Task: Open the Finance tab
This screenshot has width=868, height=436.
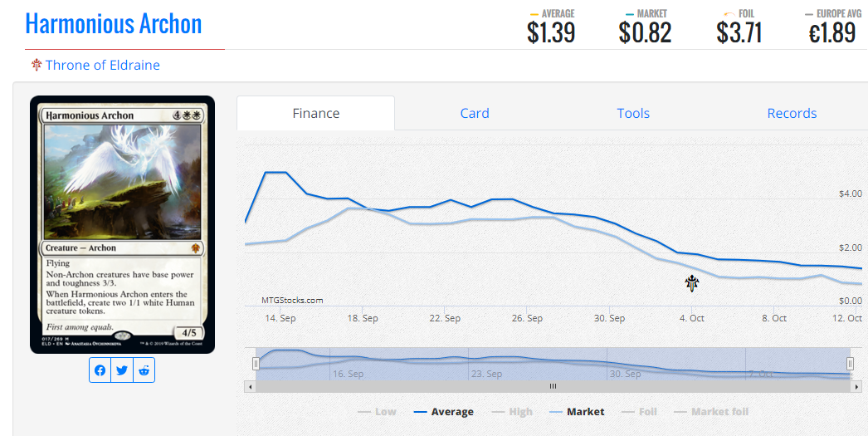Action: click(316, 113)
